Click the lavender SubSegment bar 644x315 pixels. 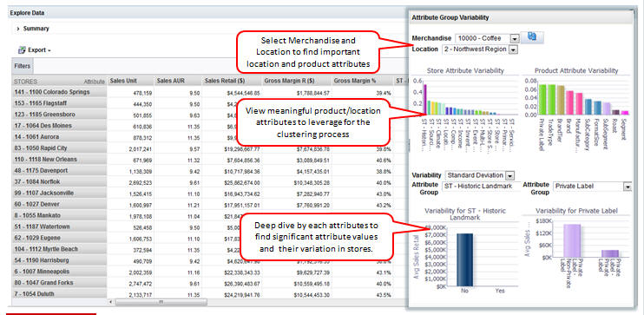(x=607, y=108)
